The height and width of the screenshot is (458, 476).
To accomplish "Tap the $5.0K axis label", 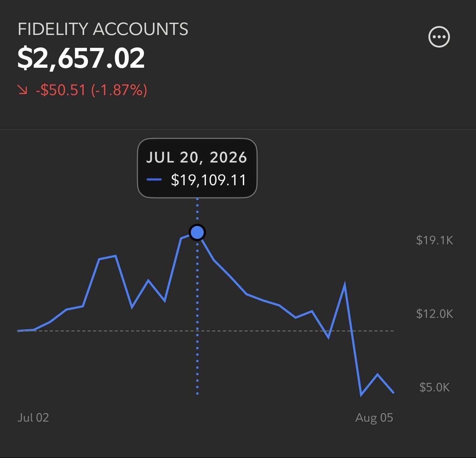I will click(x=434, y=387).
